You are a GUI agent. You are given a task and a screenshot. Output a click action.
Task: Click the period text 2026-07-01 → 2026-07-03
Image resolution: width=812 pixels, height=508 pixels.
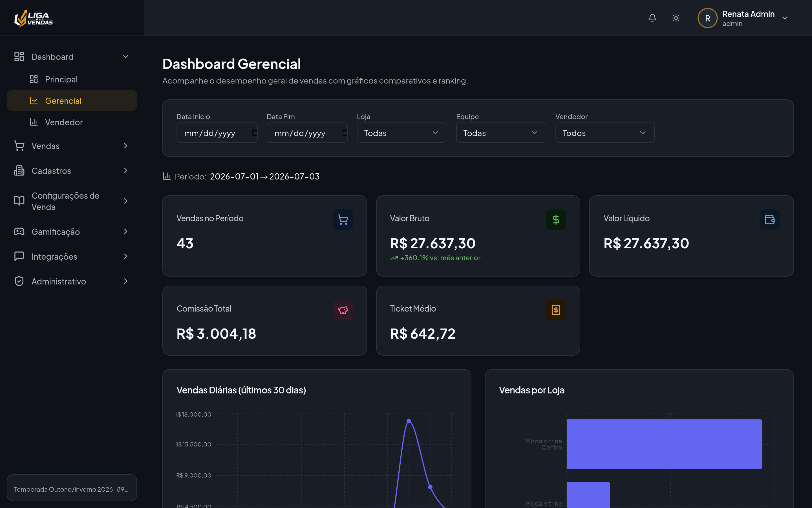pyautogui.click(x=265, y=176)
